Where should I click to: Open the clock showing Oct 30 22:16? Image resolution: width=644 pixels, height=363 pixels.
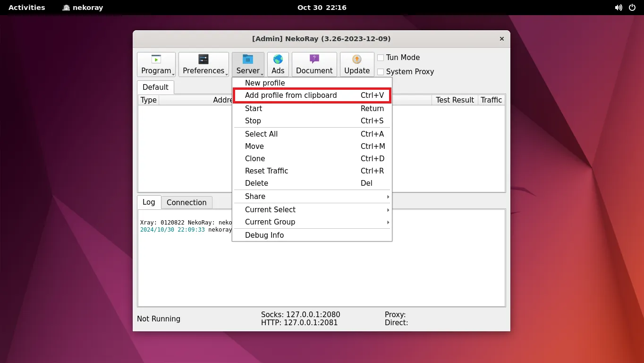(322, 8)
